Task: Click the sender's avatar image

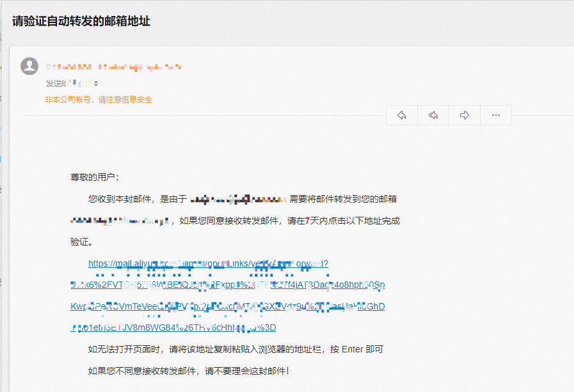Action: tap(29, 67)
